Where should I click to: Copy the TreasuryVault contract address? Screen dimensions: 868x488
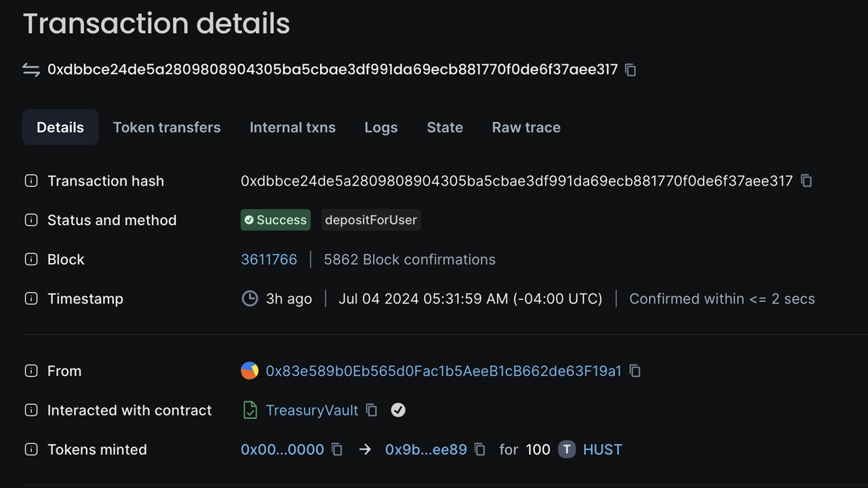(x=371, y=410)
